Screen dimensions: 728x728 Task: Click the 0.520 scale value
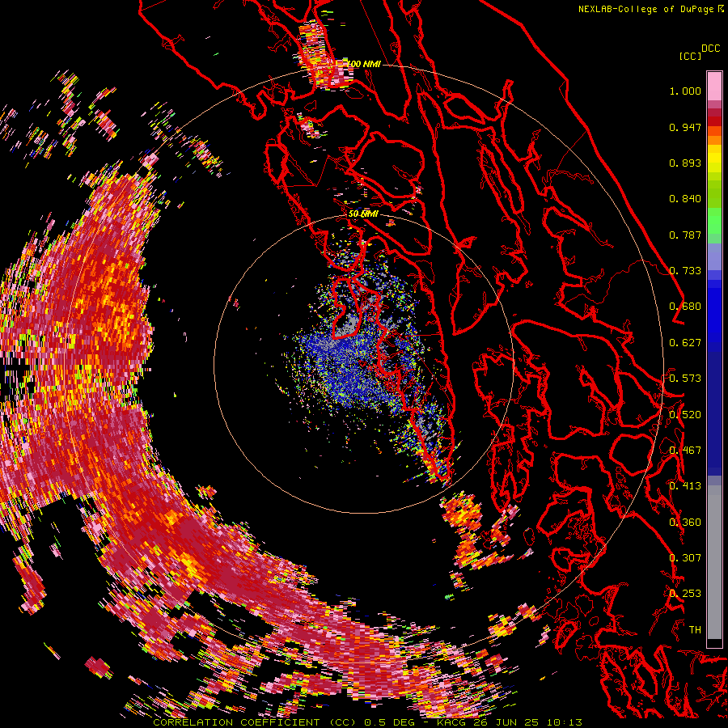tap(685, 415)
